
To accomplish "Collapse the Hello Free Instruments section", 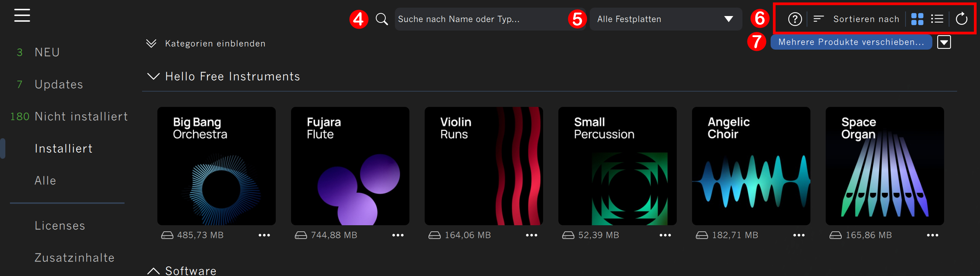I will click(x=154, y=76).
